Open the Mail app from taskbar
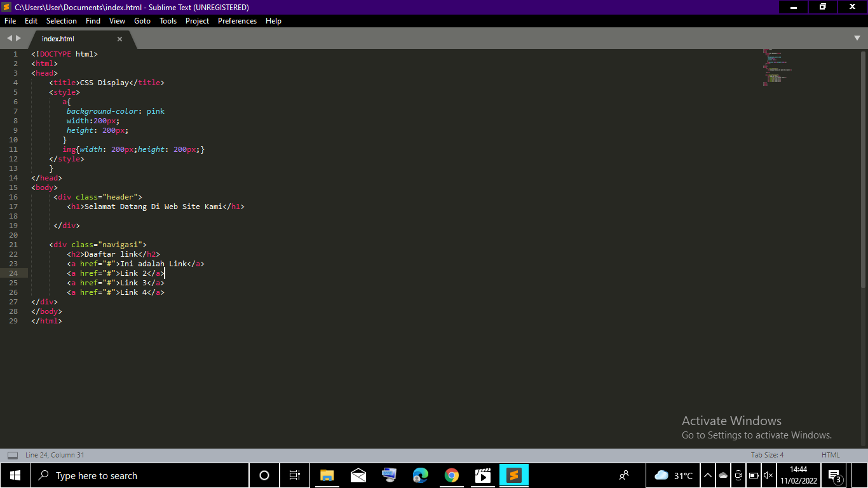 tap(358, 475)
